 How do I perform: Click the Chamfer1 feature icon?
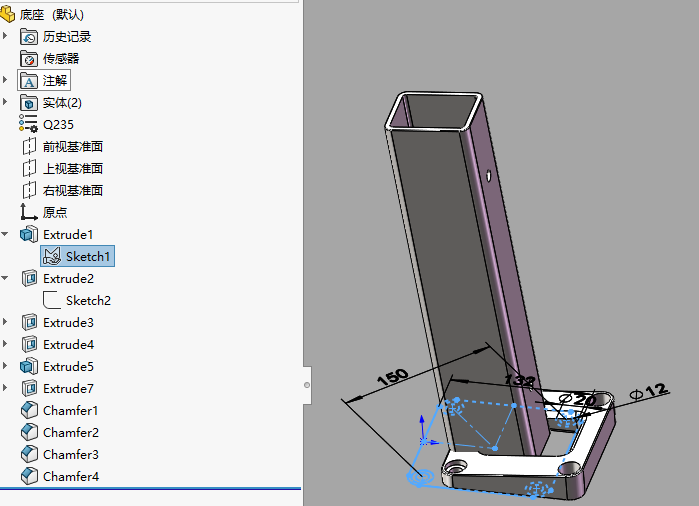(x=29, y=410)
